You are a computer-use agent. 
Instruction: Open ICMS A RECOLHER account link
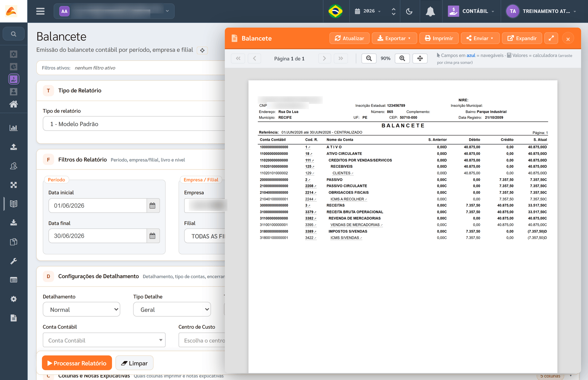tap(348, 199)
